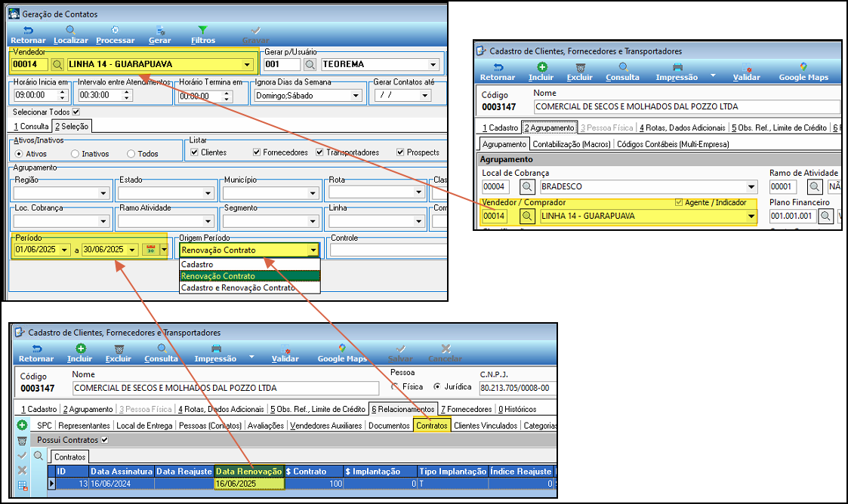
Task: Click Processar in Geração de Contatos toolbar
Action: 116,35
